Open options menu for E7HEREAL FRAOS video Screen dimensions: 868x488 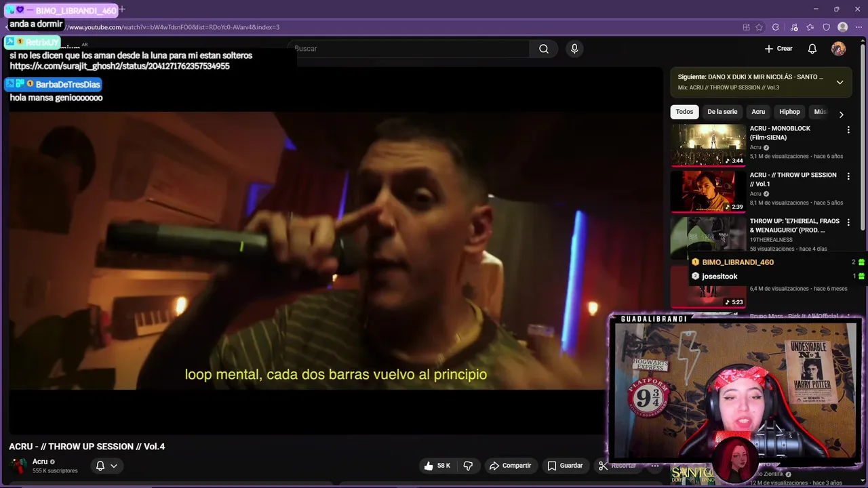[848, 222]
